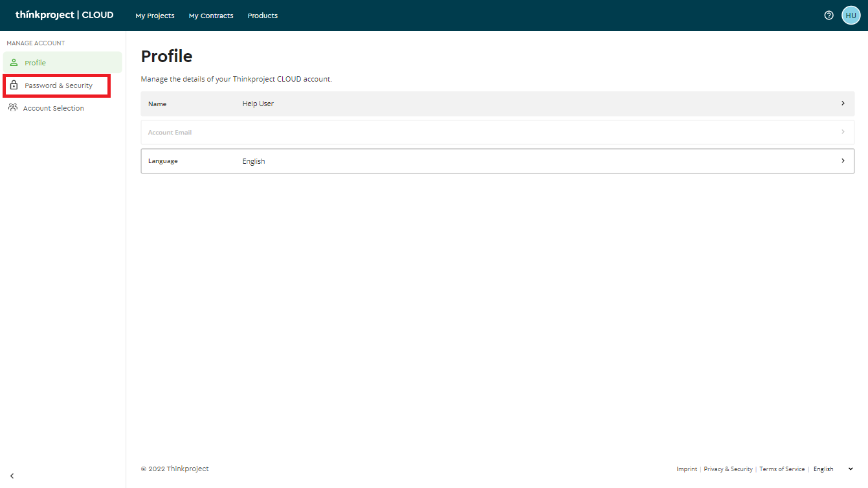Click the Help User name value
Screen dimensions: 868x488
pyautogui.click(x=258, y=104)
